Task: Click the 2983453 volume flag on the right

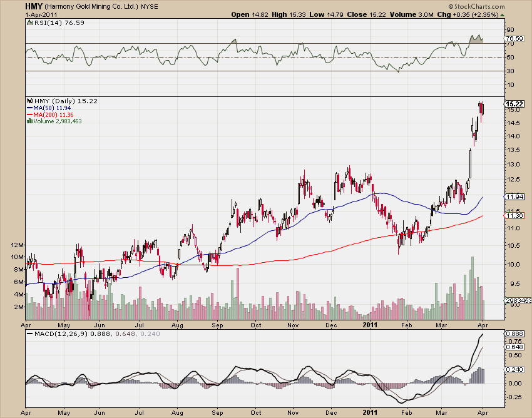Action: coord(518,300)
